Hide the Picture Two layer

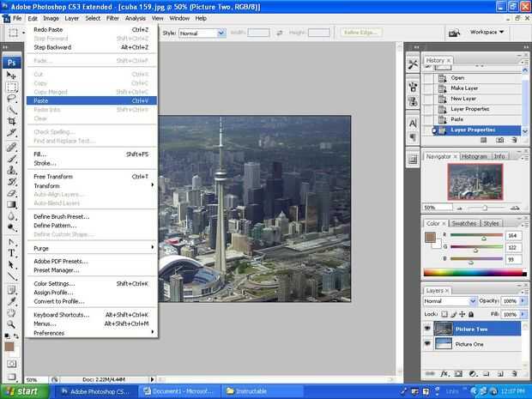427,329
